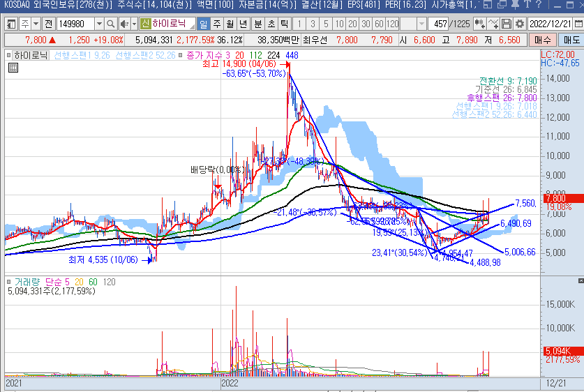Viewport: 584px width, 392px height.
Task: Click the overlapping windows icon in title bar
Action: pos(502,4)
